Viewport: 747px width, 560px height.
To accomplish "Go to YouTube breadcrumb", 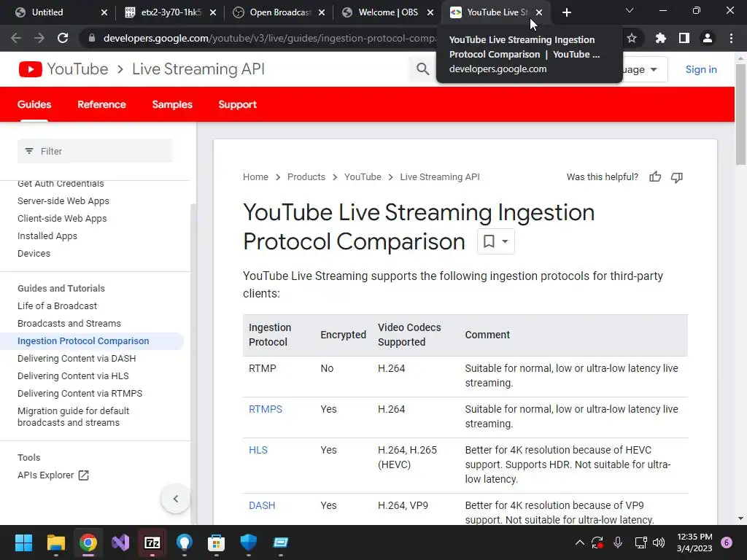I will [x=363, y=177].
